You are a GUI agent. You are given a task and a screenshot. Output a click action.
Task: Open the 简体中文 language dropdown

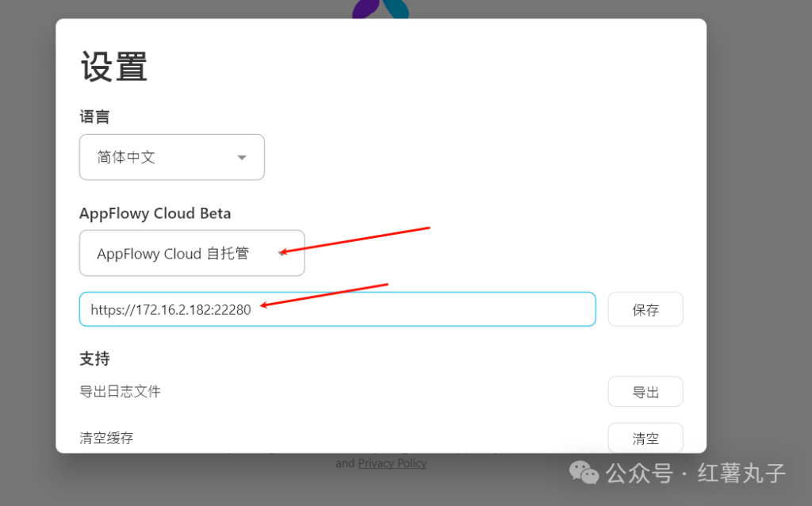click(x=171, y=157)
